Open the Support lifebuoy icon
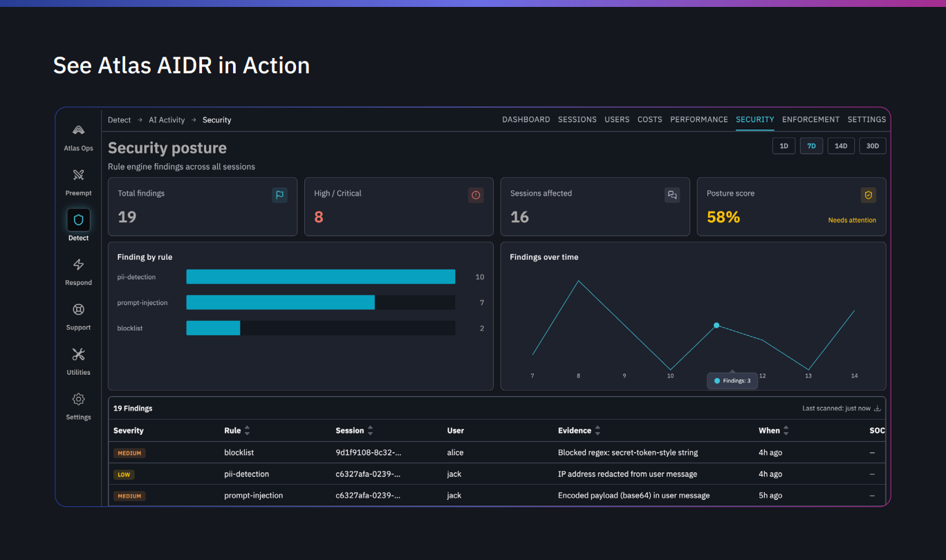Viewport: 946px width, 560px height. [78, 310]
